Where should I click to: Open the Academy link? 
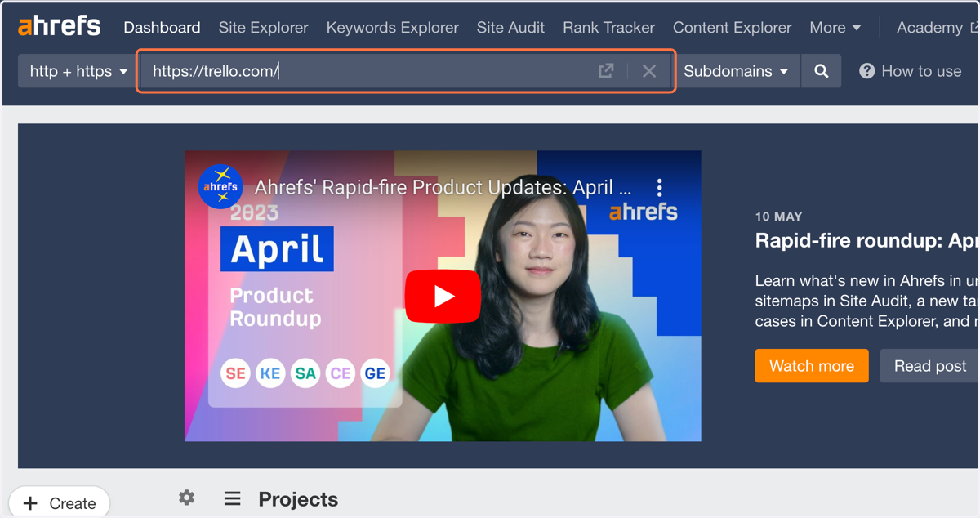[937, 28]
